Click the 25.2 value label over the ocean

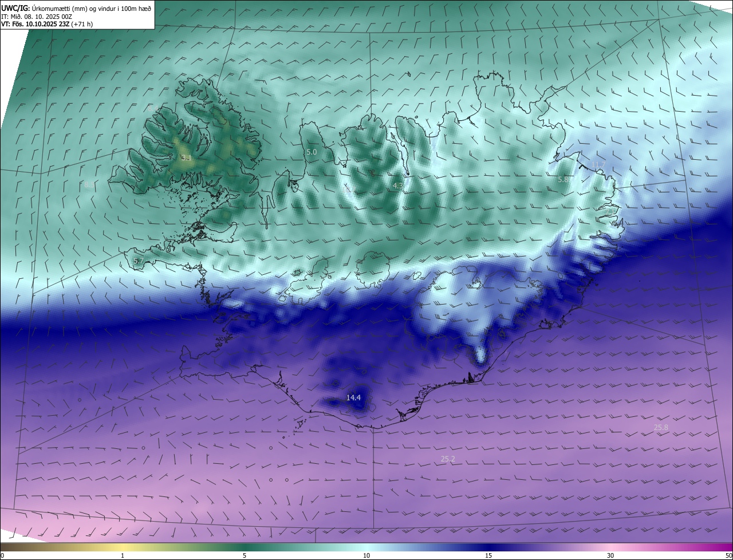[448, 459]
